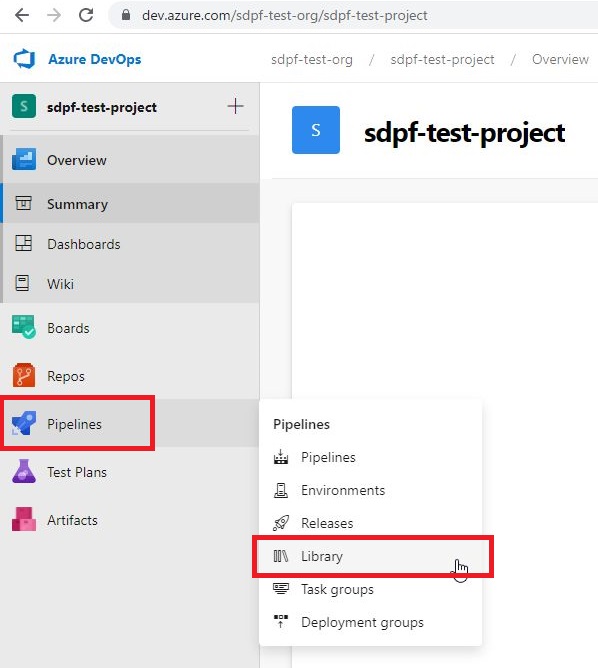Reload the page with browser refresh button
Screen dimensions: 598x668
[x=86, y=15]
